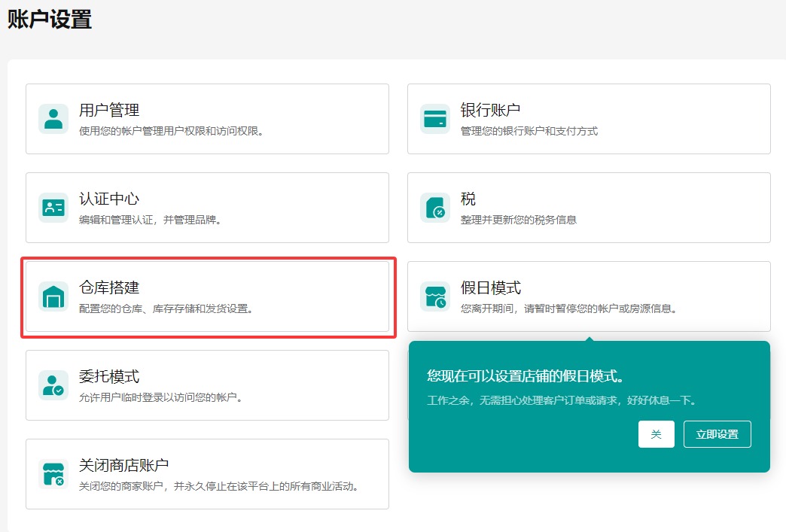Image resolution: width=786 pixels, height=532 pixels.
Task: Dismiss the holiday mode popup with 关
Action: [x=656, y=434]
